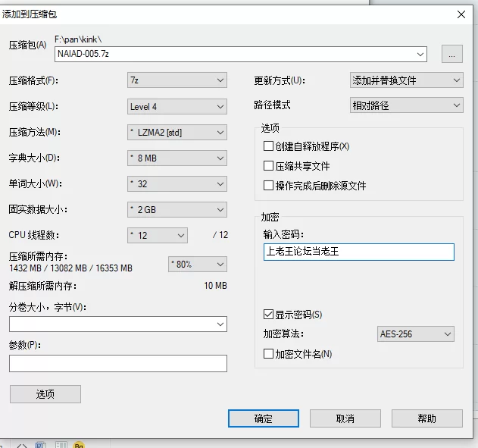Click the "..." browse button beside archive name

451,54
